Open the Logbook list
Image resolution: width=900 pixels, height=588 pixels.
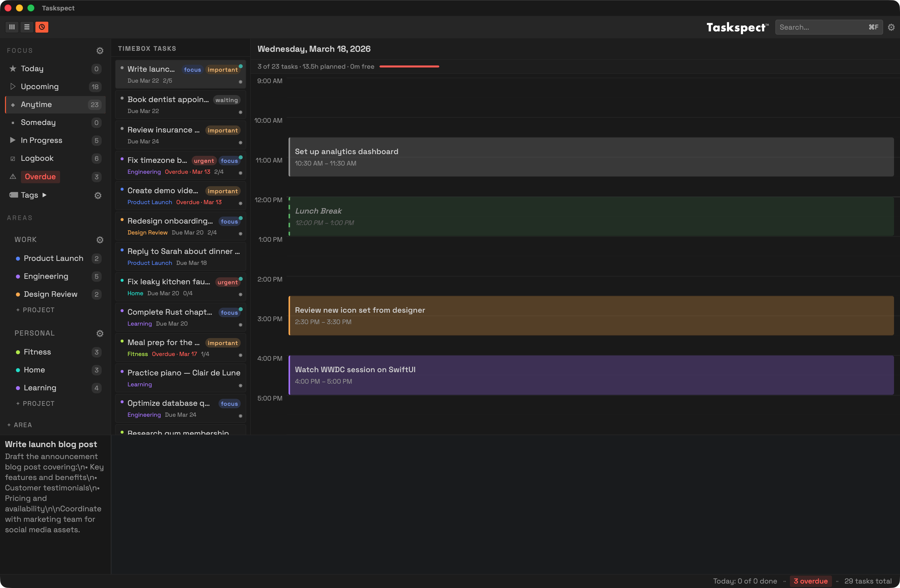click(37, 158)
